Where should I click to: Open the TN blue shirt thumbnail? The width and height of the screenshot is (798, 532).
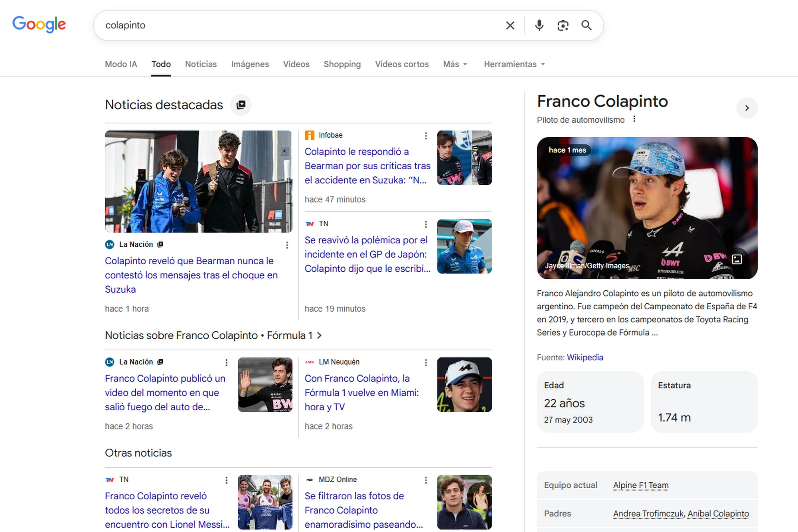(x=464, y=246)
